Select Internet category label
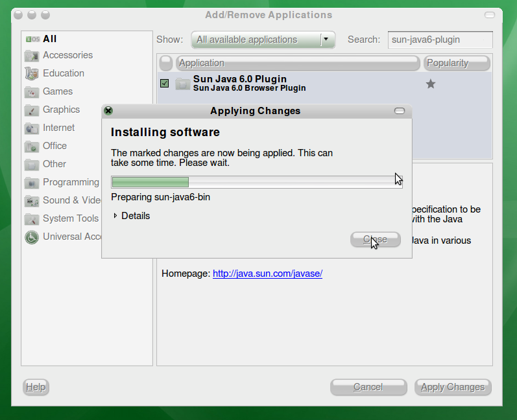Screen dimensions: 517x420 [58, 128]
